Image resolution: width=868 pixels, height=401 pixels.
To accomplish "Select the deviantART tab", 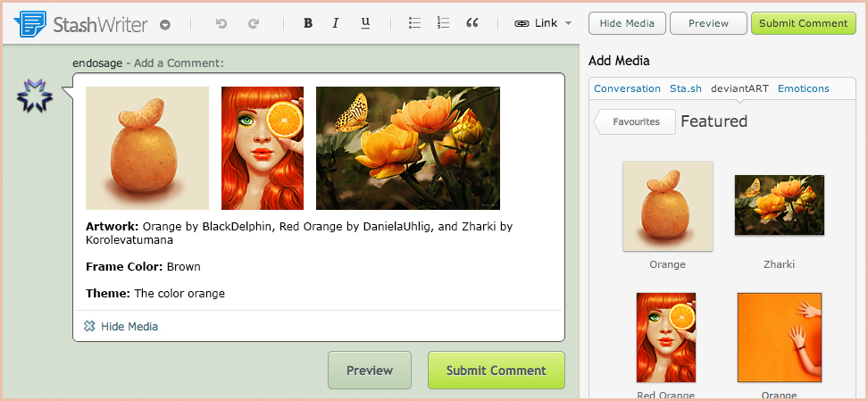I will click(x=739, y=88).
